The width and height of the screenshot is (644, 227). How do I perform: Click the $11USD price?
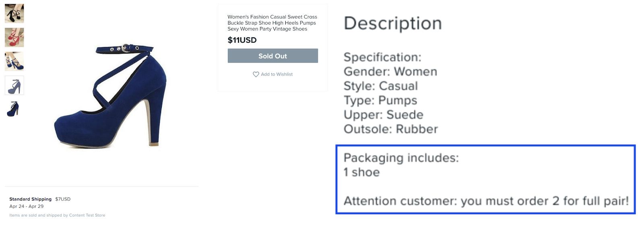click(x=242, y=40)
